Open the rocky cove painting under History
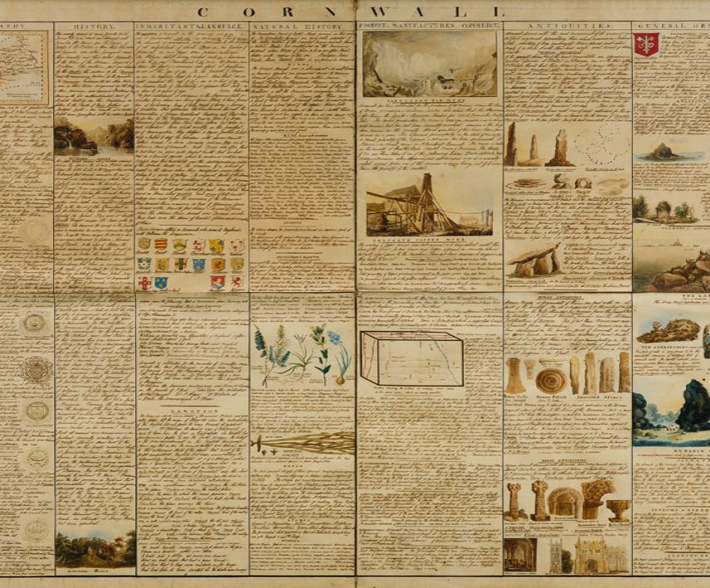This screenshot has width=710, height=588. pos(94,134)
